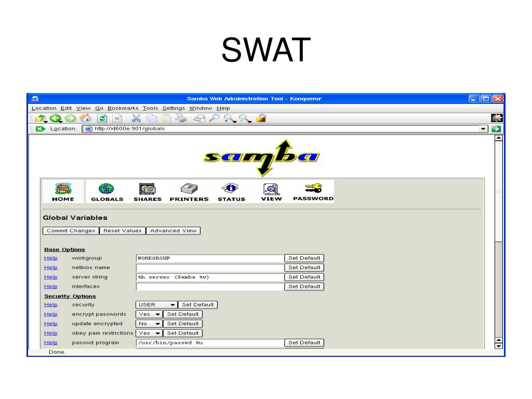Open Help link for security option
Screen dimensions: 532x399
coord(50,304)
